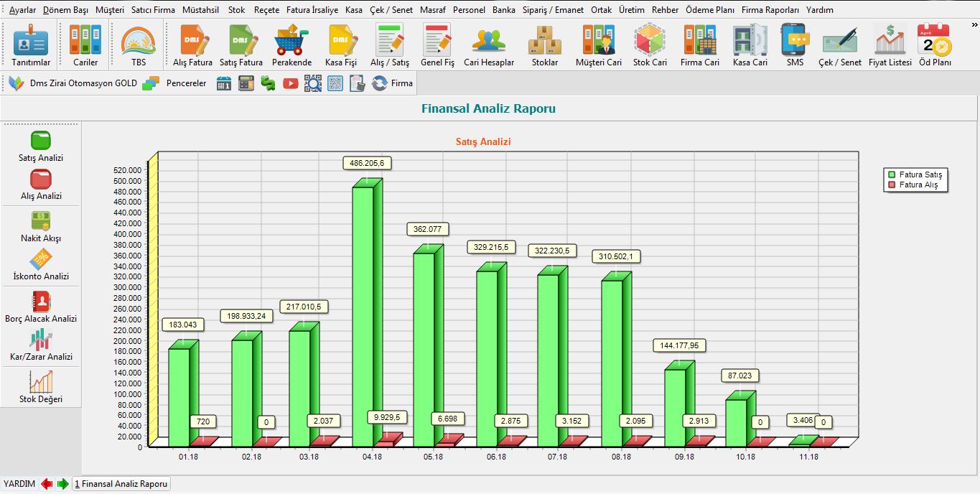The image size is (980, 494).
Task: Open İskonto Analizi from the sidebar
Action: [41, 259]
